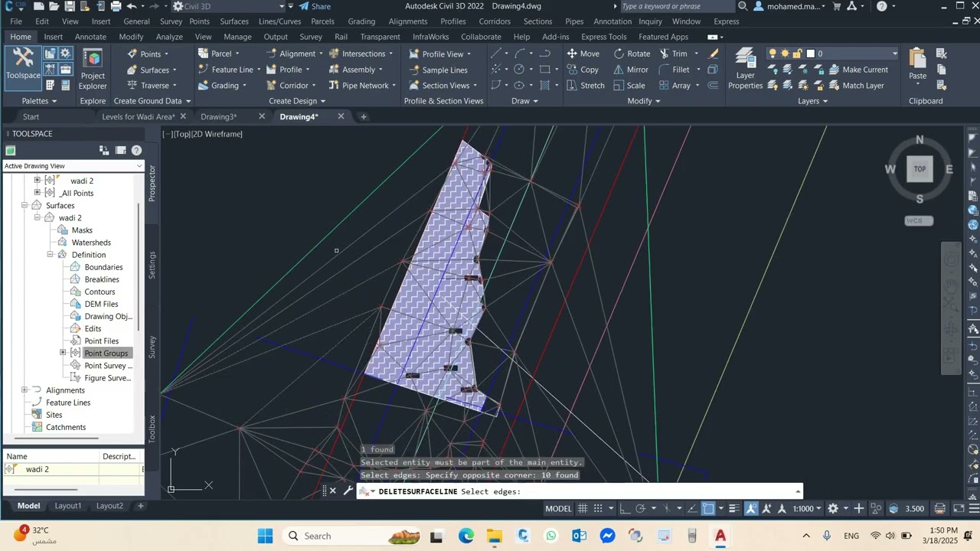Click layer color swatch in layer dropdown

click(x=811, y=54)
